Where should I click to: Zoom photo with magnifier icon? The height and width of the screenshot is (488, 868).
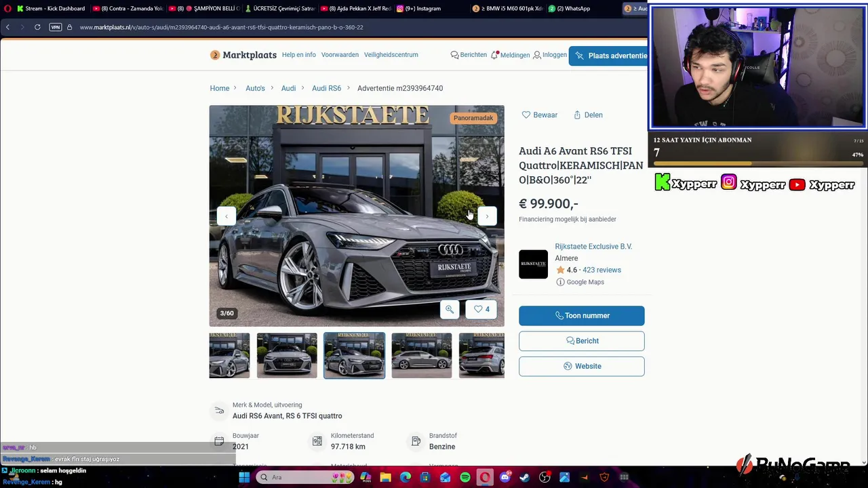450,309
